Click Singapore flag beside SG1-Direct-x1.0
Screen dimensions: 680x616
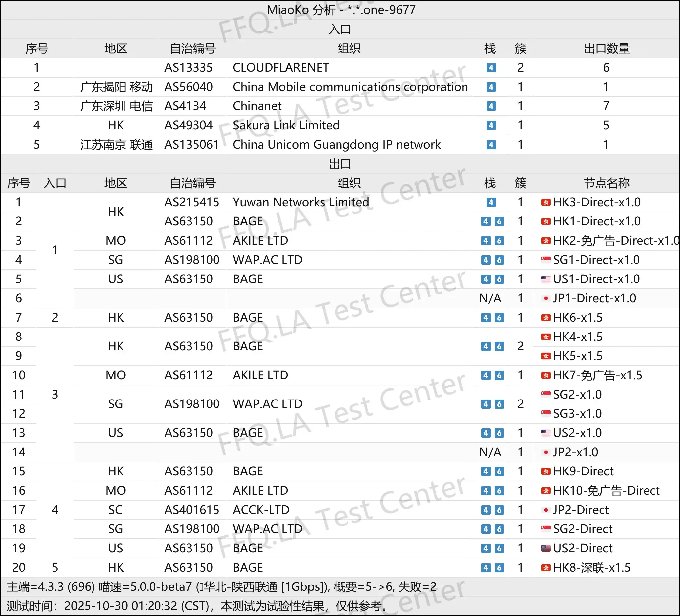[546, 260]
